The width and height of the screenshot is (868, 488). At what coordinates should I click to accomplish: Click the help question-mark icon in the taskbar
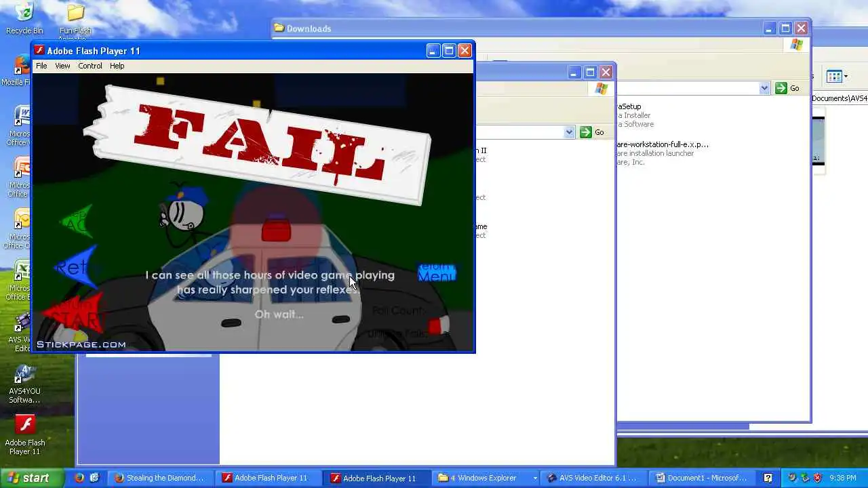(x=768, y=478)
